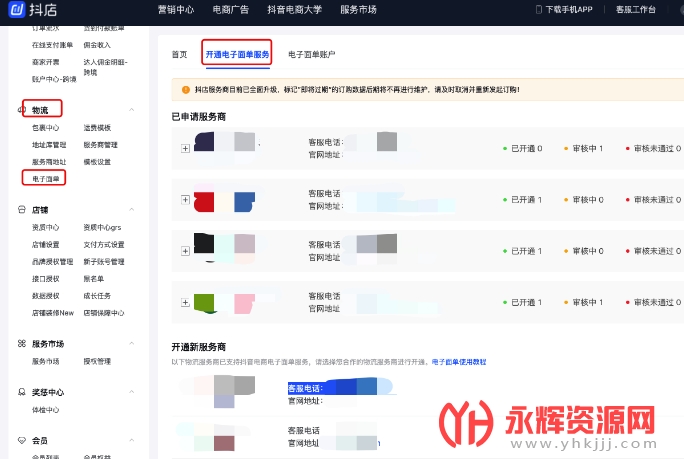Screen dimensions: 684x459
Task: Click the 抖店 logo icon
Action: [x=17, y=9]
